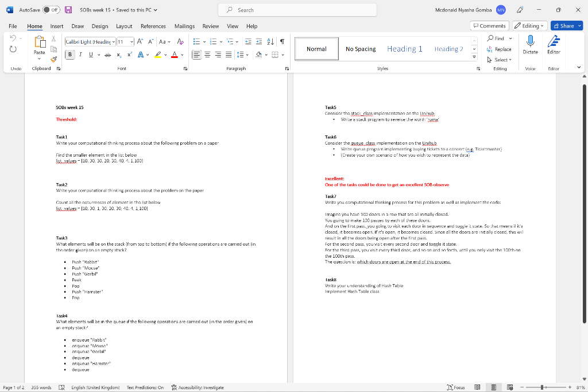Apply the red font color
This screenshot has height=392, width=588.
[x=175, y=55]
